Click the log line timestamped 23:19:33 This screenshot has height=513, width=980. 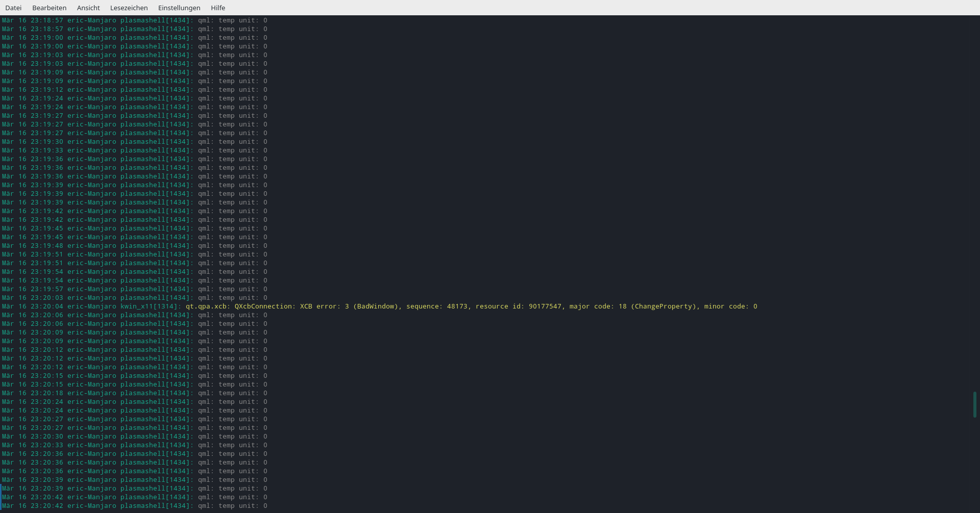(x=135, y=150)
